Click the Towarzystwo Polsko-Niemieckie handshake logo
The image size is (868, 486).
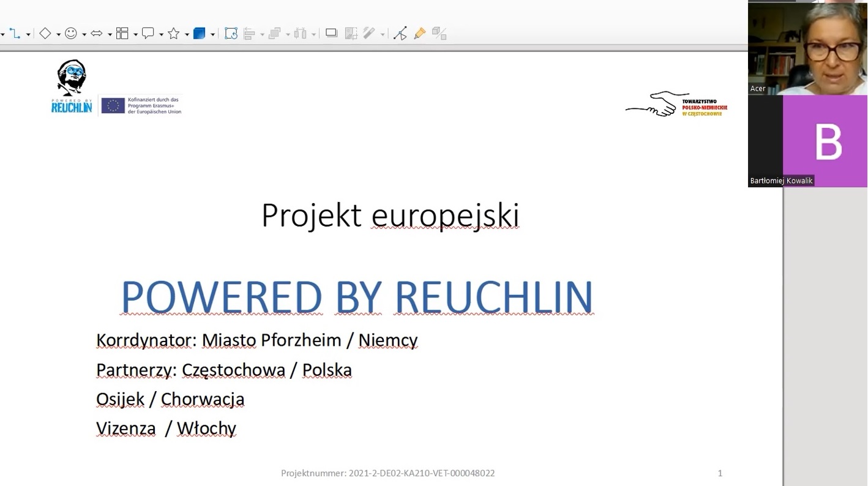point(676,104)
